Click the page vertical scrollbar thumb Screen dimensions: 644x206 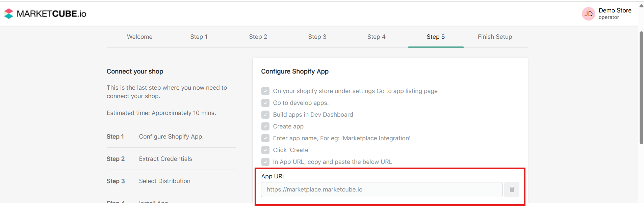tap(641, 88)
